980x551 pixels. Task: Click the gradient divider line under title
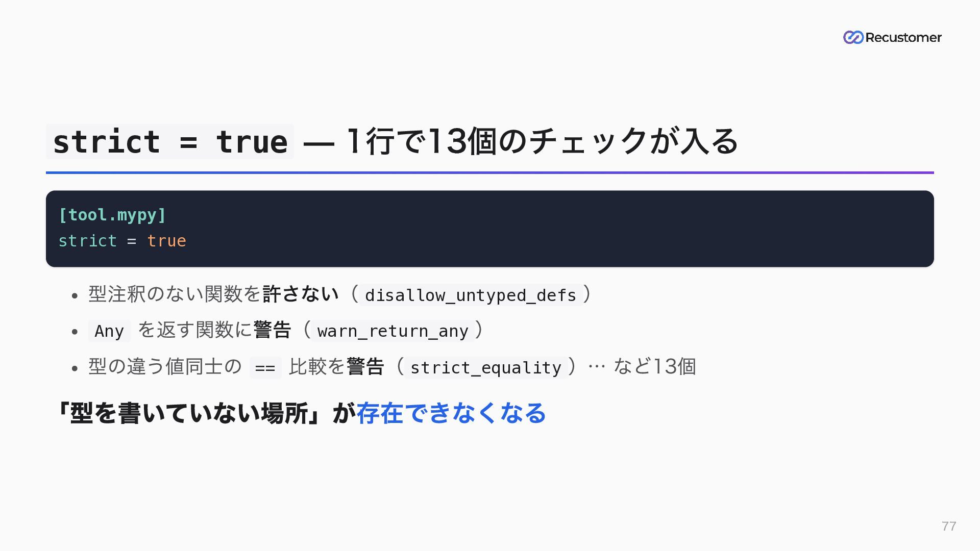coord(490,172)
